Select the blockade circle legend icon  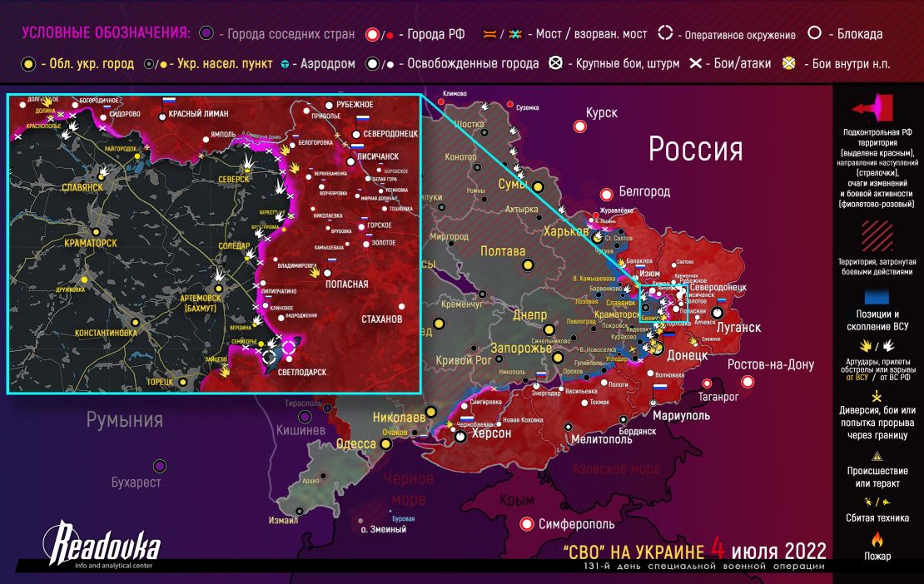coord(815,34)
